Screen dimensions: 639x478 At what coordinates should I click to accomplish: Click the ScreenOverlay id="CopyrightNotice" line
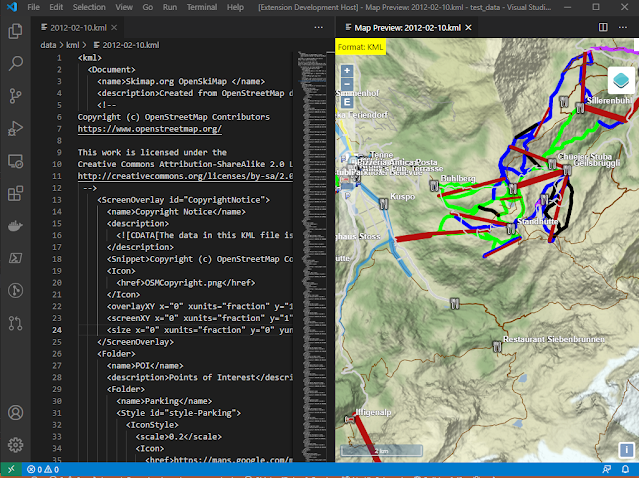183,200
